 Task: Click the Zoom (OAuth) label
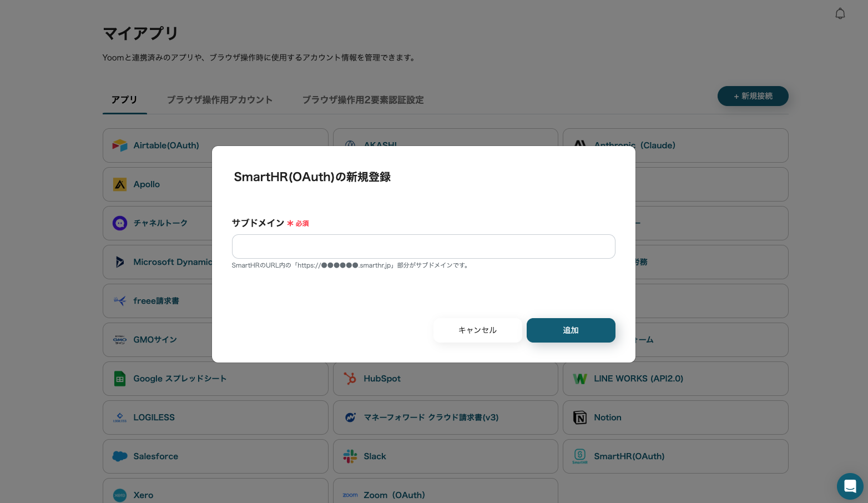coord(395,495)
